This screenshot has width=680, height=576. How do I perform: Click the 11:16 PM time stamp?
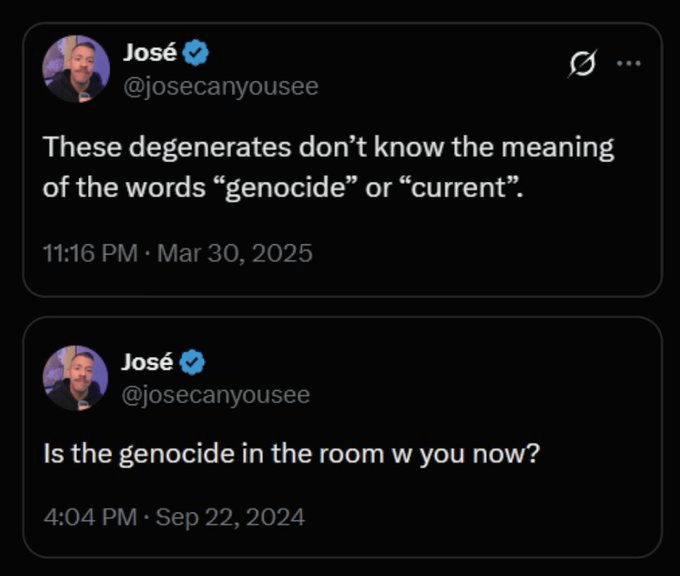[x=91, y=253]
